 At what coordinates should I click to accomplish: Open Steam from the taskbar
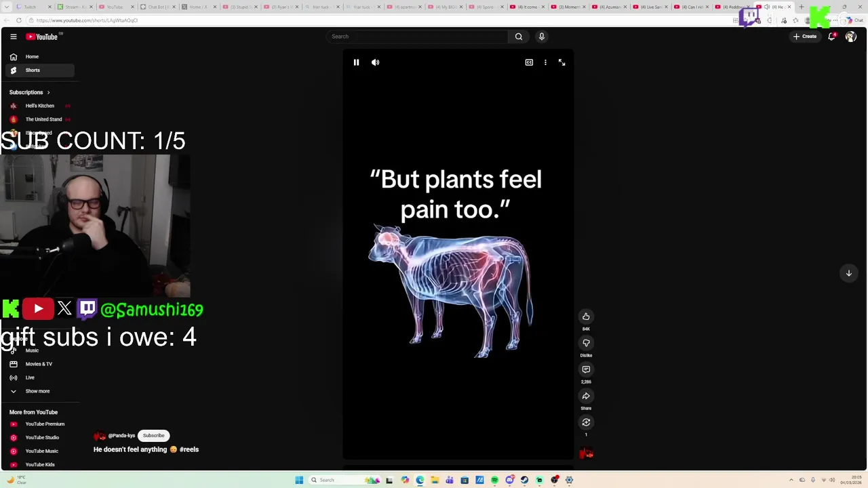524,480
